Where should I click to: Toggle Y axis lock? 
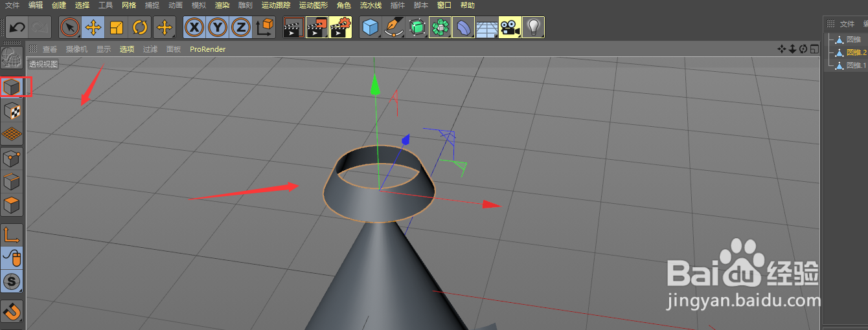218,27
